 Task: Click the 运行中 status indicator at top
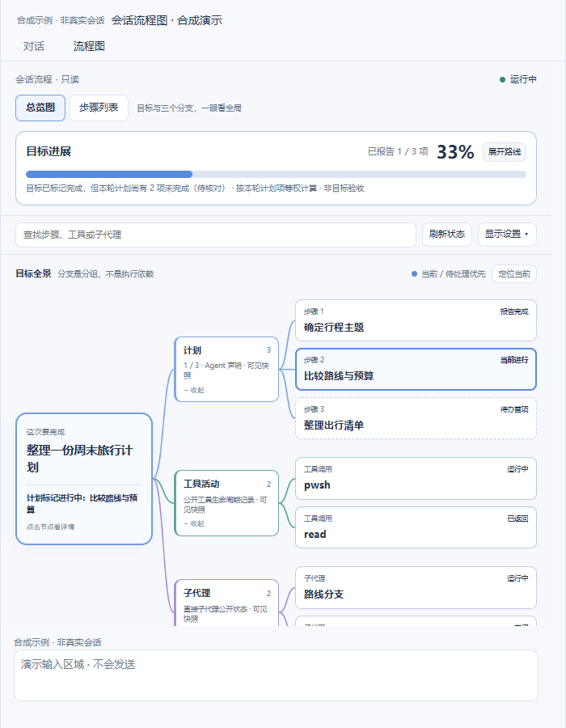click(518, 79)
